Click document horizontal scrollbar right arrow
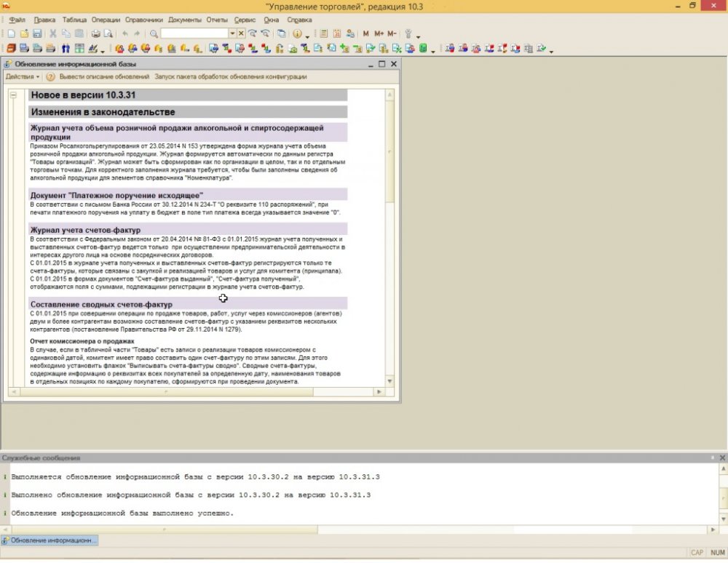This screenshot has height=563, width=728. 379,392
